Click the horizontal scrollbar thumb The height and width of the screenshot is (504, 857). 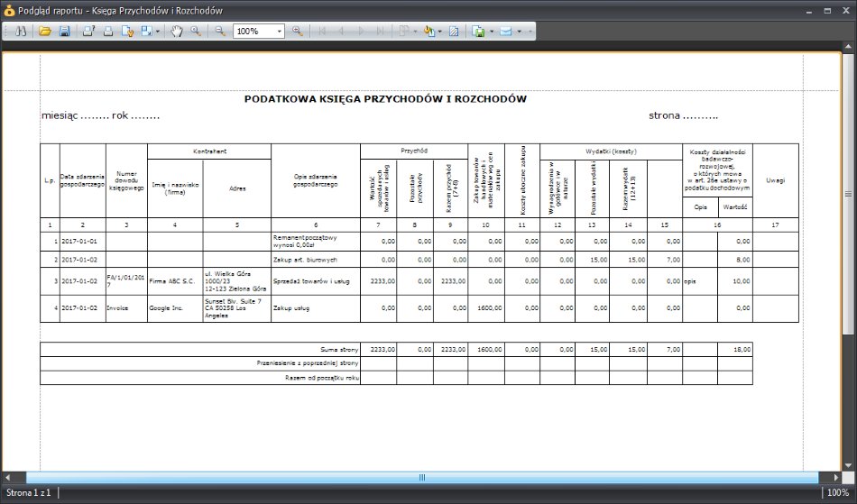422,477
